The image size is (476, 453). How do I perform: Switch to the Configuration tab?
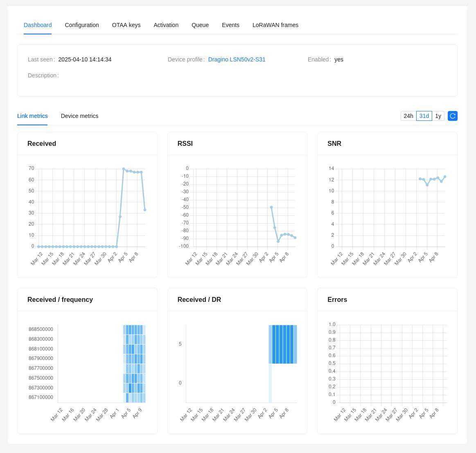tap(82, 25)
